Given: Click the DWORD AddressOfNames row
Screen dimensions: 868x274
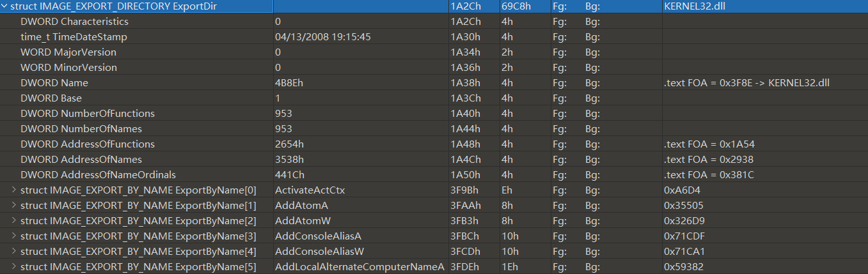Looking at the screenshot, I should coord(81,160).
